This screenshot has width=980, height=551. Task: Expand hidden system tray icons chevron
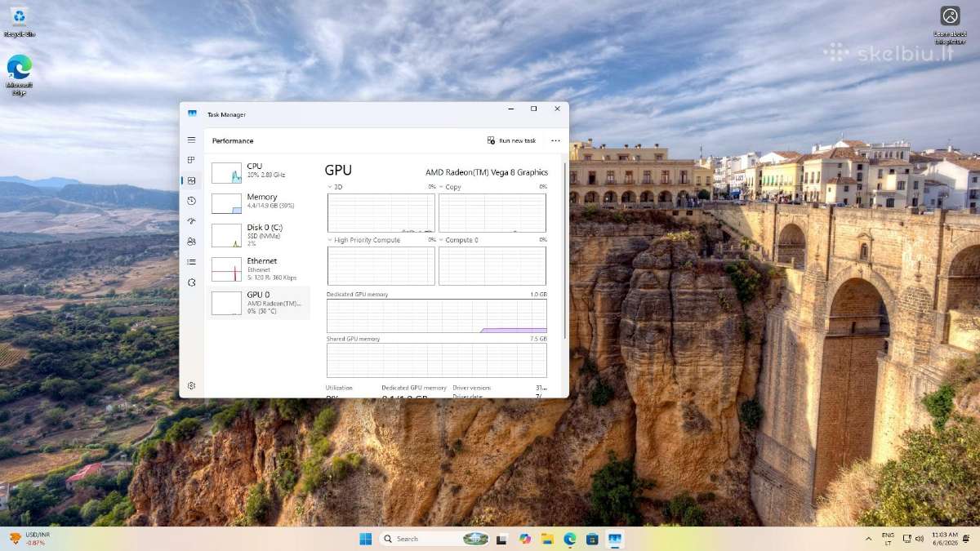click(x=868, y=539)
